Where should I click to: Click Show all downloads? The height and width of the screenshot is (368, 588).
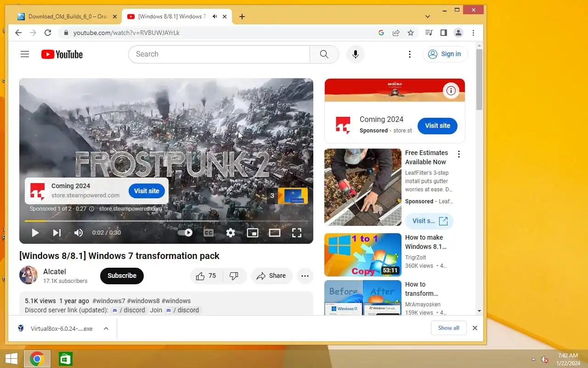[449, 328]
